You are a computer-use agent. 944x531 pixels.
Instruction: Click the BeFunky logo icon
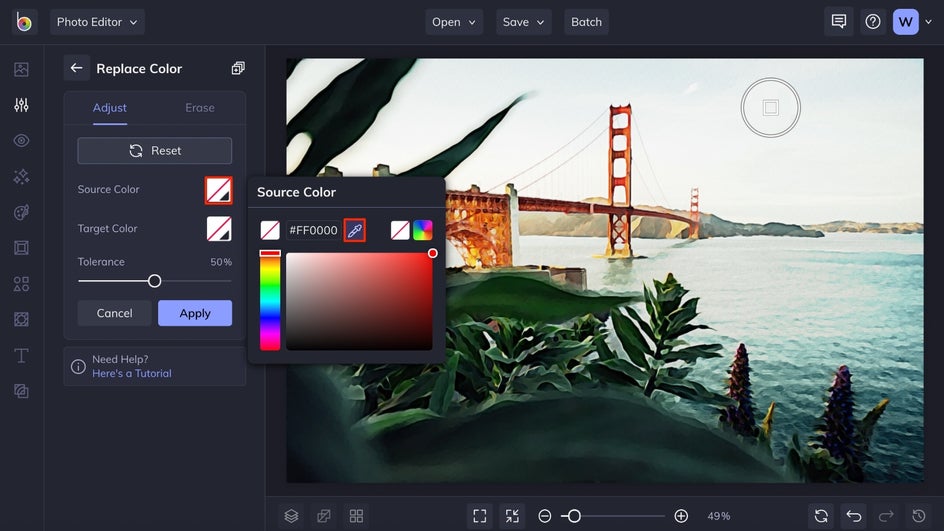(x=24, y=22)
